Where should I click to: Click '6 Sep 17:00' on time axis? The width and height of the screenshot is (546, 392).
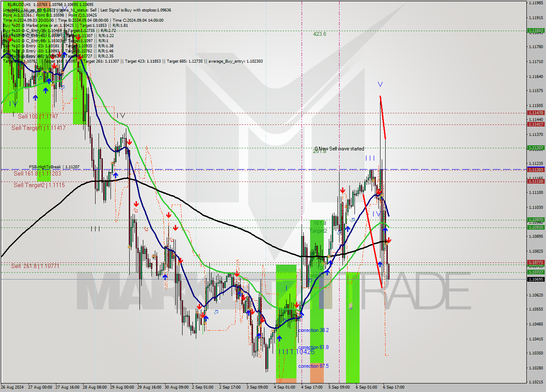[x=393, y=387]
